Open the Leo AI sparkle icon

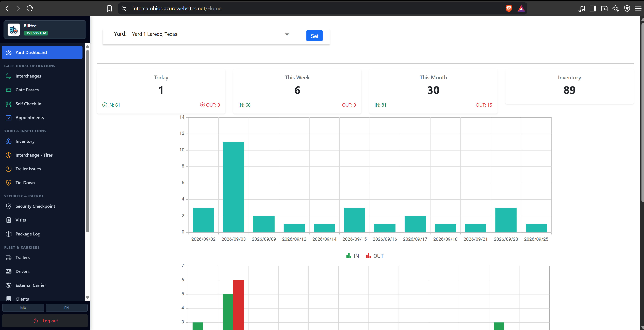[616, 8]
